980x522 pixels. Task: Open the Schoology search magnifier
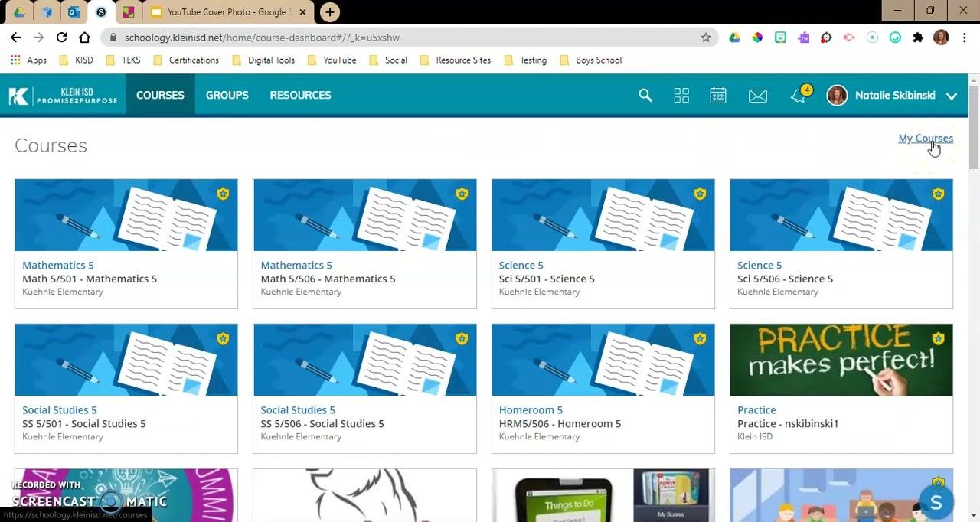(x=645, y=95)
